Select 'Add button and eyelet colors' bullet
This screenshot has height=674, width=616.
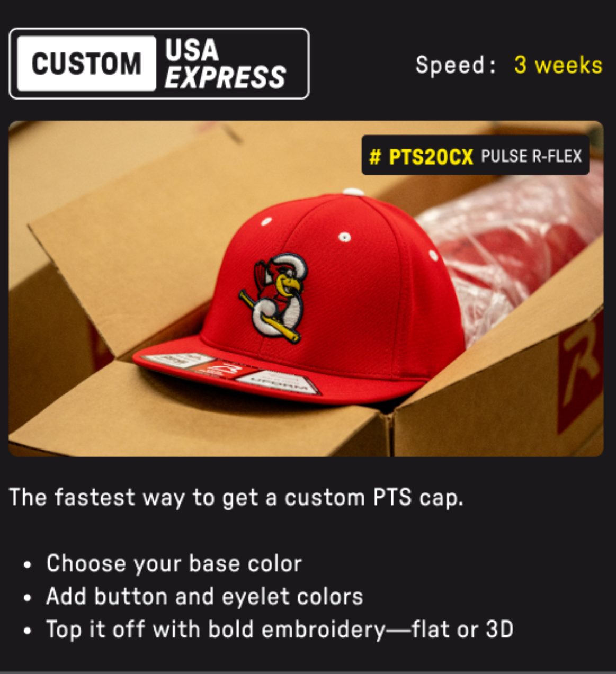click(x=204, y=596)
